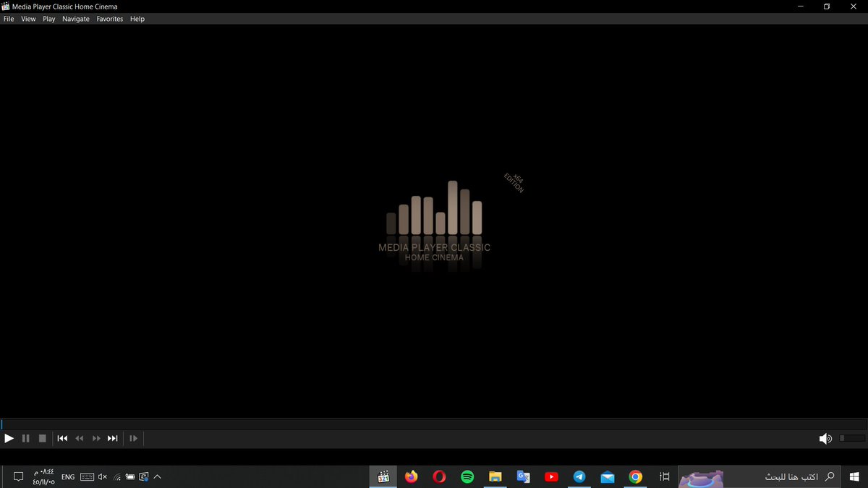Step forward one frame

coord(133,438)
